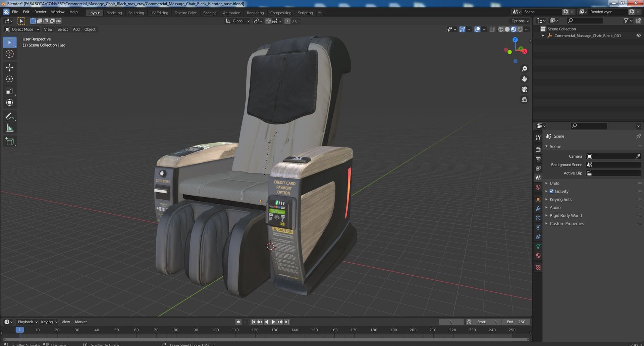Open the Render menu

pyautogui.click(x=40, y=12)
